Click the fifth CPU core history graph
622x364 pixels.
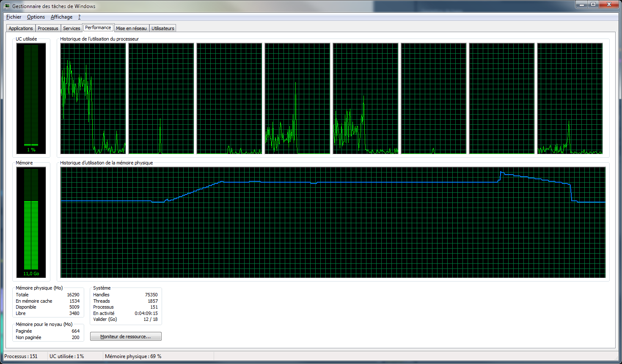(366, 99)
